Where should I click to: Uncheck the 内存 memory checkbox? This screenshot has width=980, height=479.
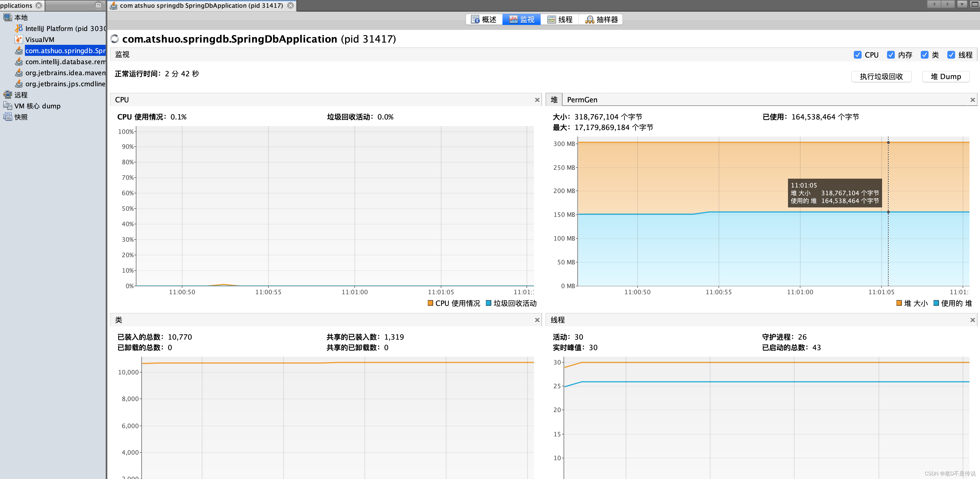point(891,55)
